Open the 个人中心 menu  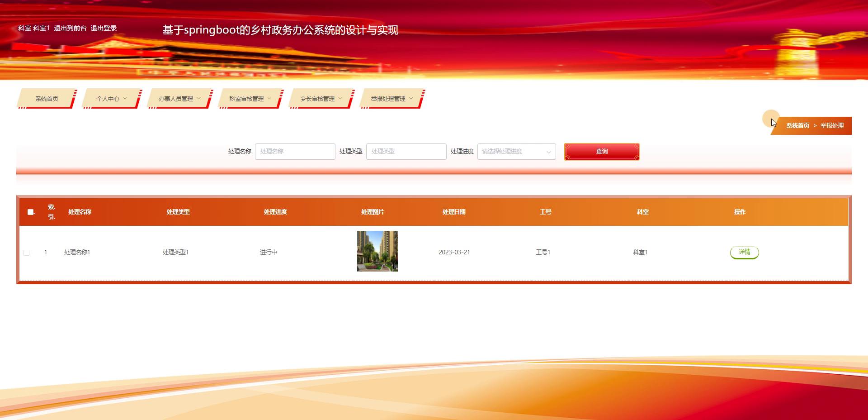point(111,99)
